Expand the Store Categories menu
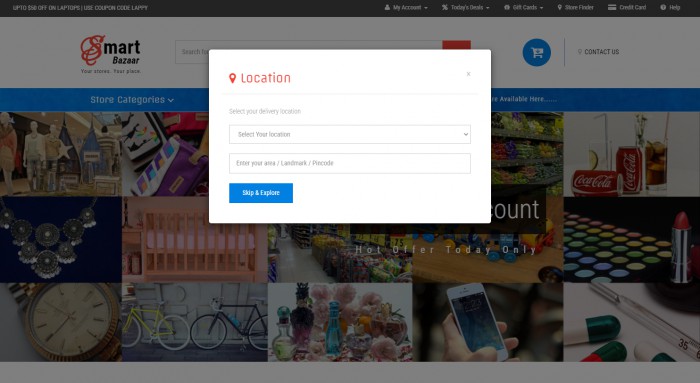This screenshot has width=700, height=383. [132, 100]
